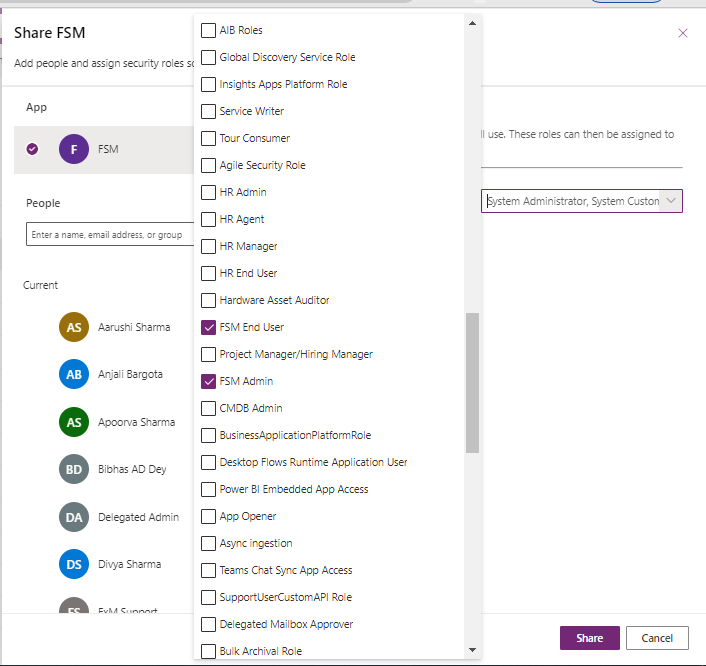
Task: Click Bibhas AD Dey's BD avatar
Action: (x=74, y=469)
